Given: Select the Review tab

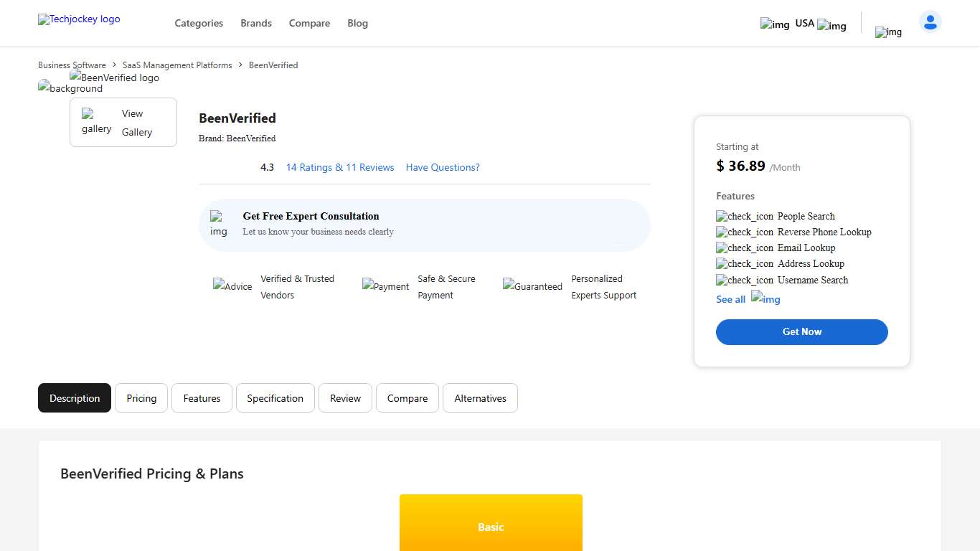Looking at the screenshot, I should point(345,397).
